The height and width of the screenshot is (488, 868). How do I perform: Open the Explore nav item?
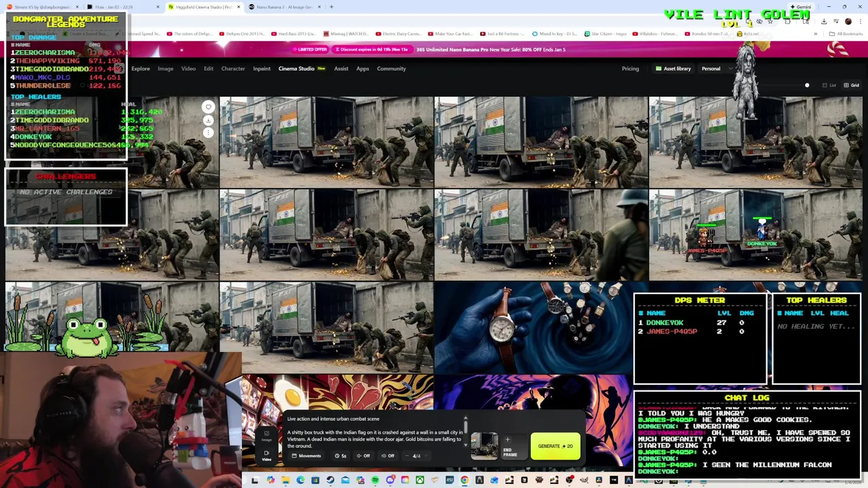pyautogui.click(x=140, y=68)
